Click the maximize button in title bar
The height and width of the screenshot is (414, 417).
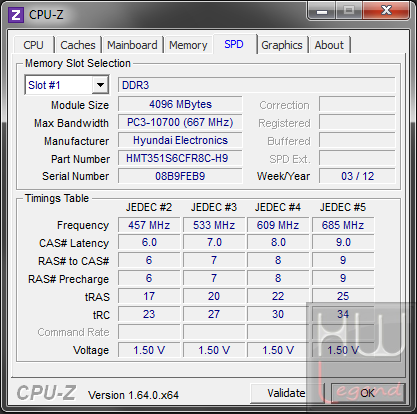[349, 11]
